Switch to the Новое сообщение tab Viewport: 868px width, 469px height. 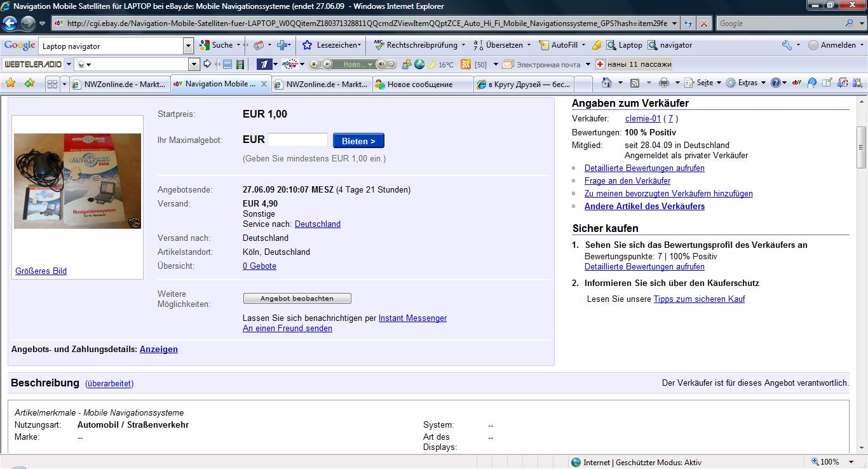[x=420, y=84]
